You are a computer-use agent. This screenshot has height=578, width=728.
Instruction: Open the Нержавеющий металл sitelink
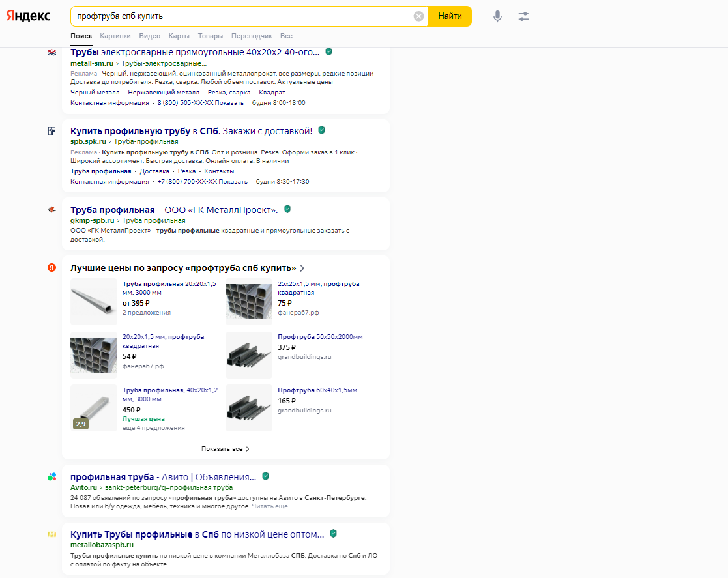point(164,93)
